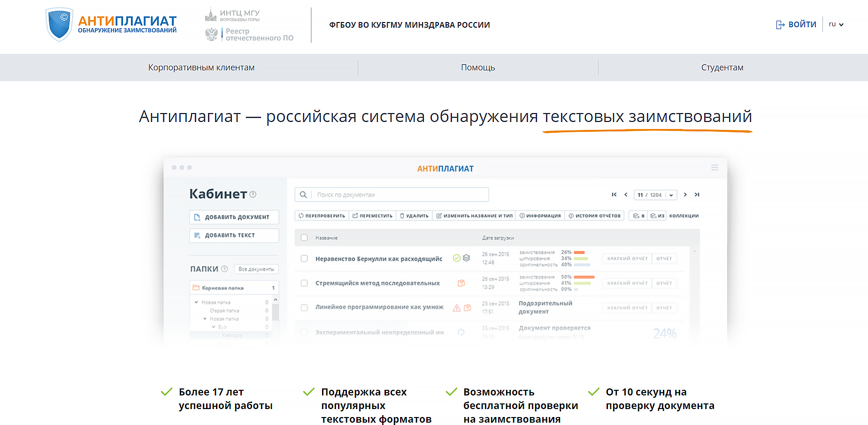Check the Стремящийся метод row checkbox
Screen dimensions: 868x425
(304, 283)
